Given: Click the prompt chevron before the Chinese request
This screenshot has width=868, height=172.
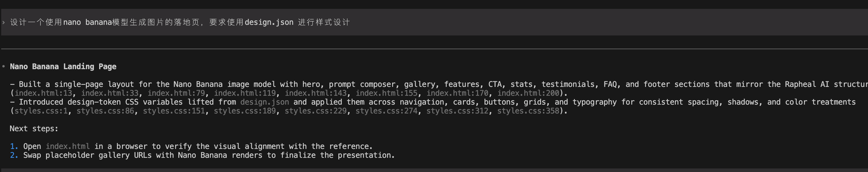Looking at the screenshot, I should pos(3,22).
